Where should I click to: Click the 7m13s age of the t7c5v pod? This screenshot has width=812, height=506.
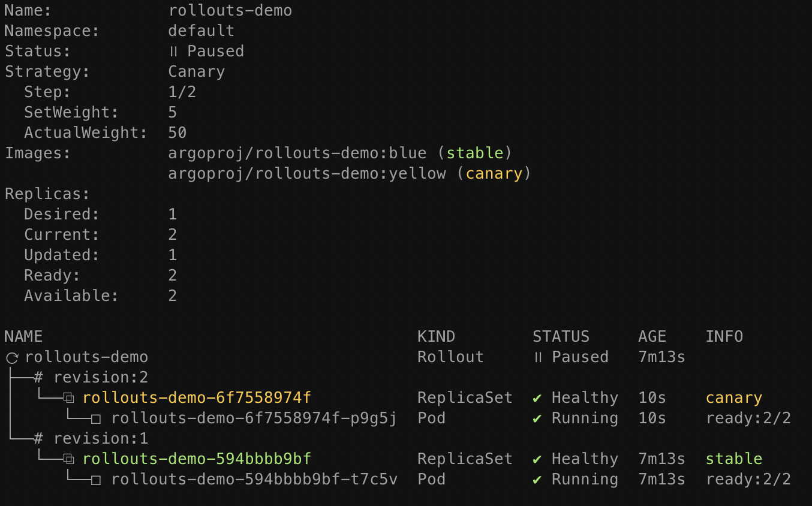[x=662, y=480]
